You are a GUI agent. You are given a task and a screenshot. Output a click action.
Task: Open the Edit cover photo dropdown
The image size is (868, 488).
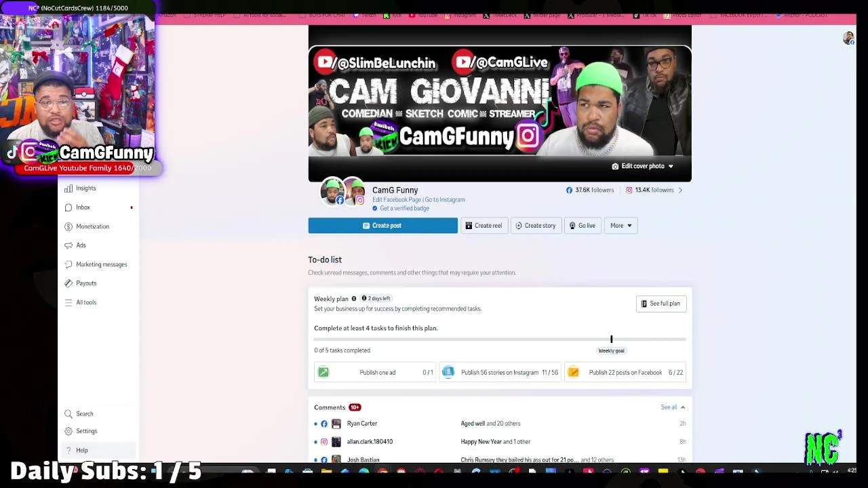click(x=642, y=166)
